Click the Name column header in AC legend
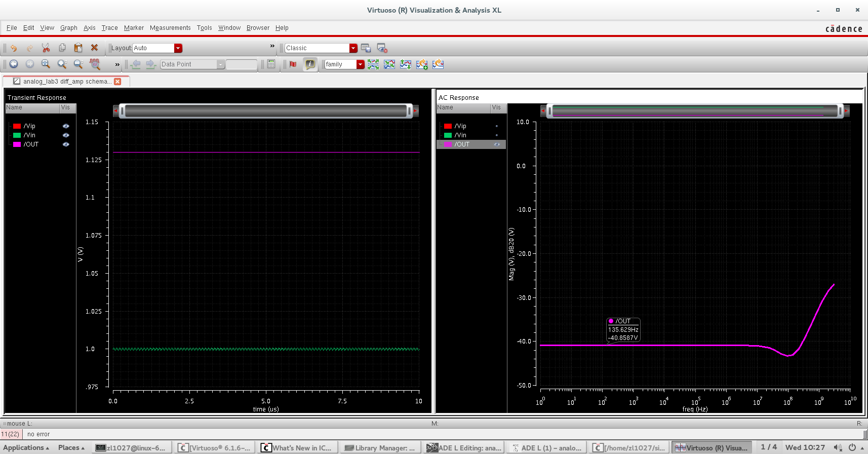 pos(463,108)
